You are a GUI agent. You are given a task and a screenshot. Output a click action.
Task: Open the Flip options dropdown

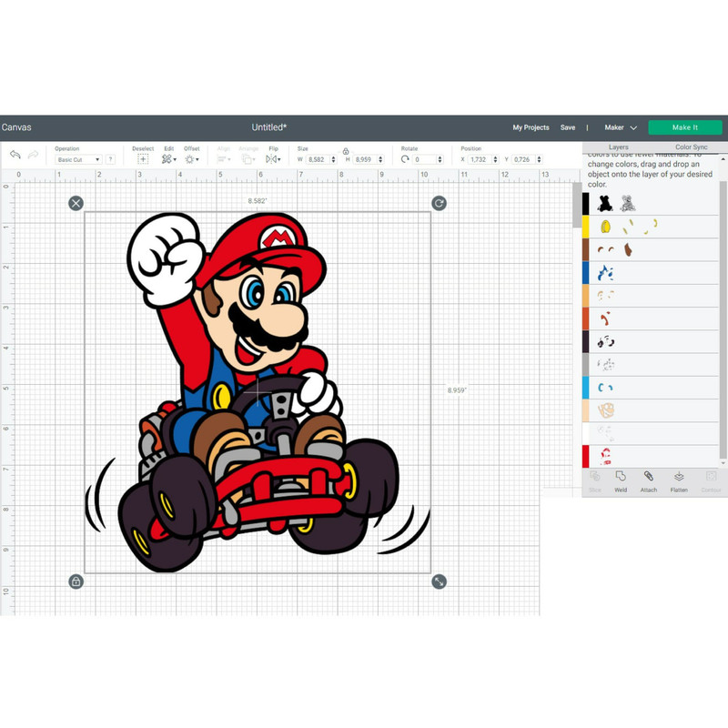click(273, 158)
